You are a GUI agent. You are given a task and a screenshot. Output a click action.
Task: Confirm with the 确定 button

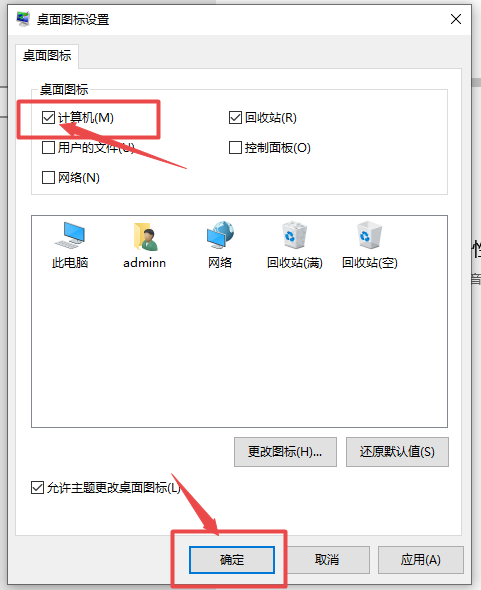tap(232, 560)
